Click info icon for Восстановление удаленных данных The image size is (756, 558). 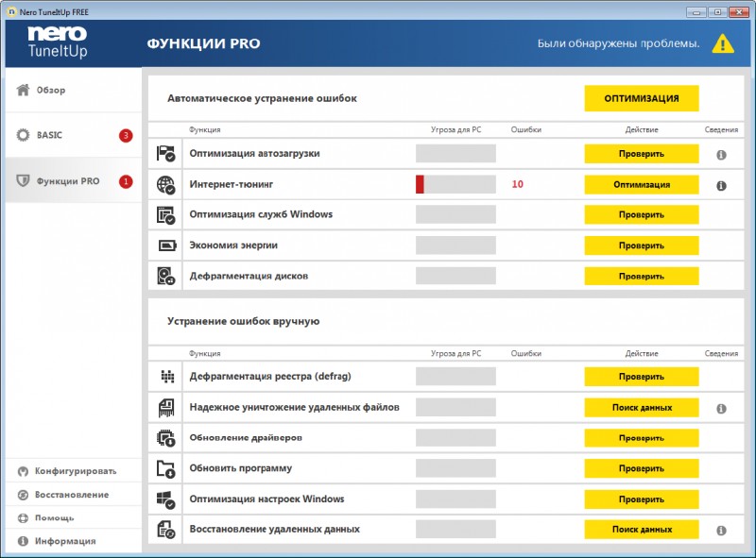pyautogui.click(x=721, y=531)
